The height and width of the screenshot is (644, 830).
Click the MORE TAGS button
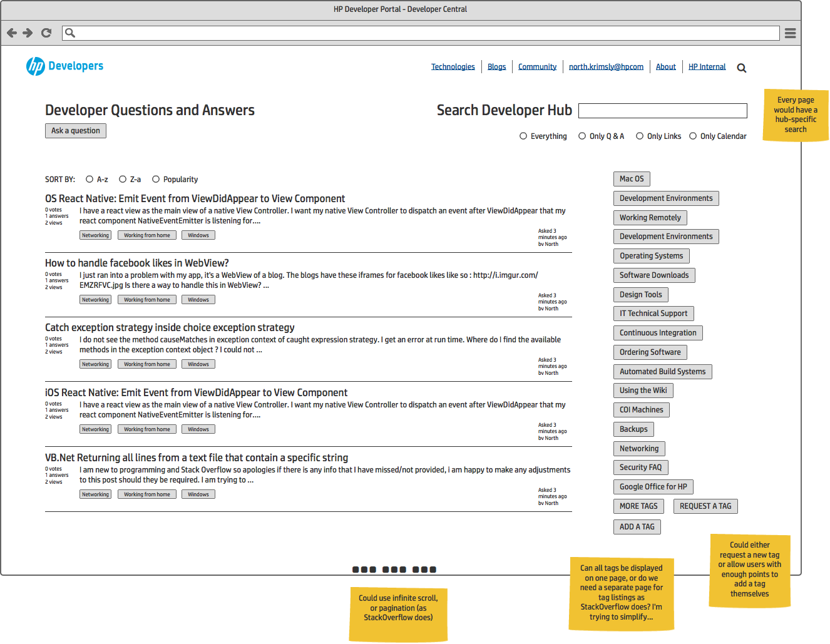point(638,506)
